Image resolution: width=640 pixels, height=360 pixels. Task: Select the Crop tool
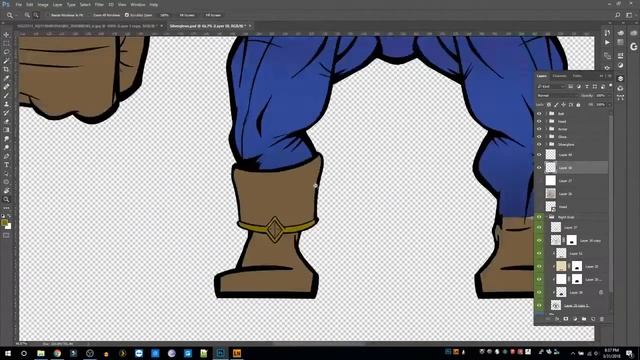tap(6, 69)
